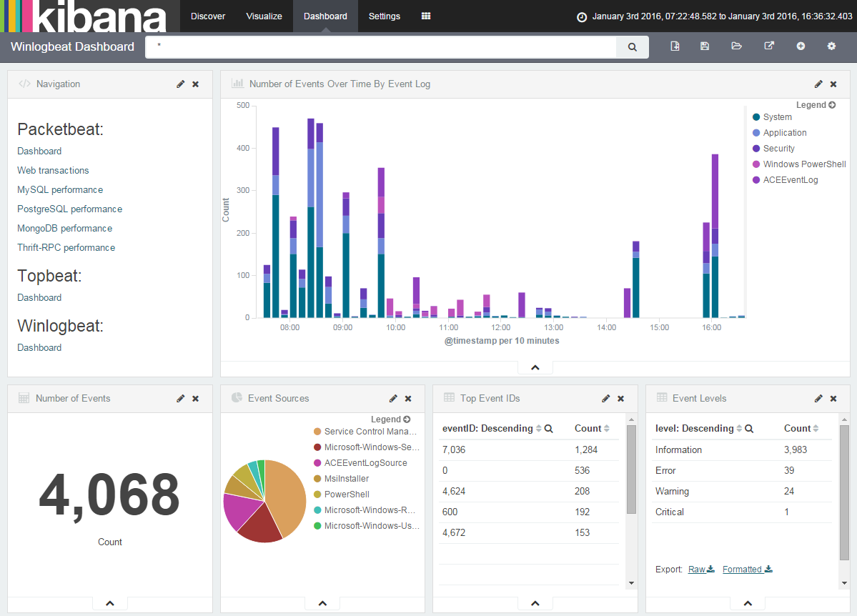
Task: Toggle the Event Sources pie chart legend
Action: click(406, 419)
